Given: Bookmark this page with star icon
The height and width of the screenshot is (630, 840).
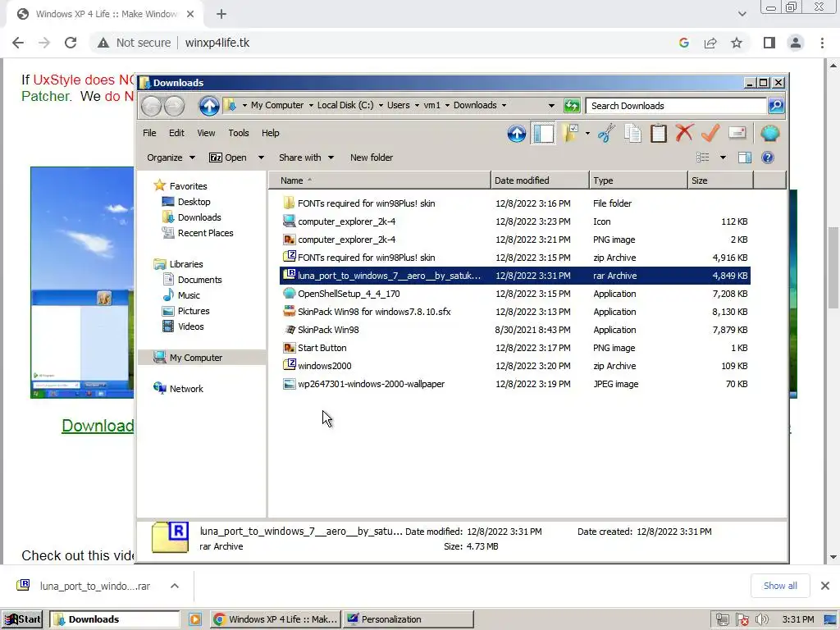Looking at the screenshot, I should [737, 43].
